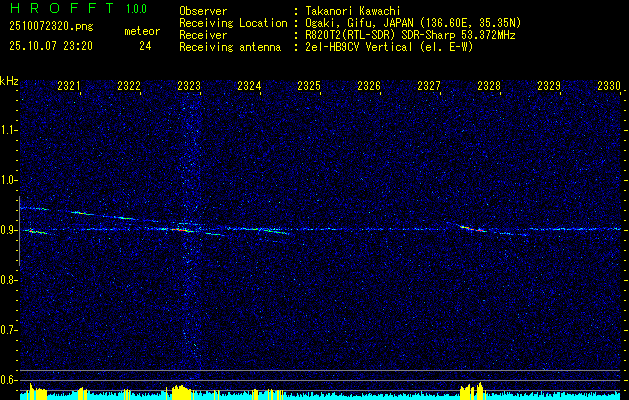This screenshot has width=629, height=400.
Task: Click the bright meteor echo just before 2328
Action: [x=473, y=229]
